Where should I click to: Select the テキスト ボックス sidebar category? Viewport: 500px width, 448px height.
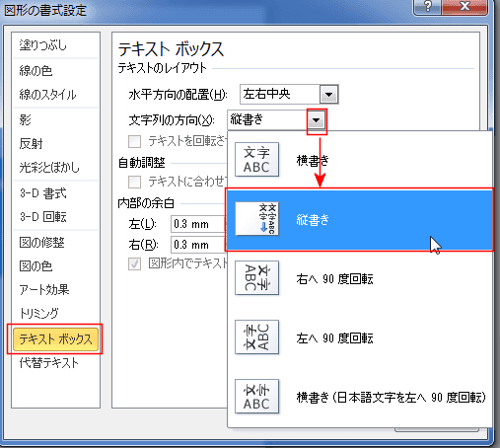(x=55, y=338)
